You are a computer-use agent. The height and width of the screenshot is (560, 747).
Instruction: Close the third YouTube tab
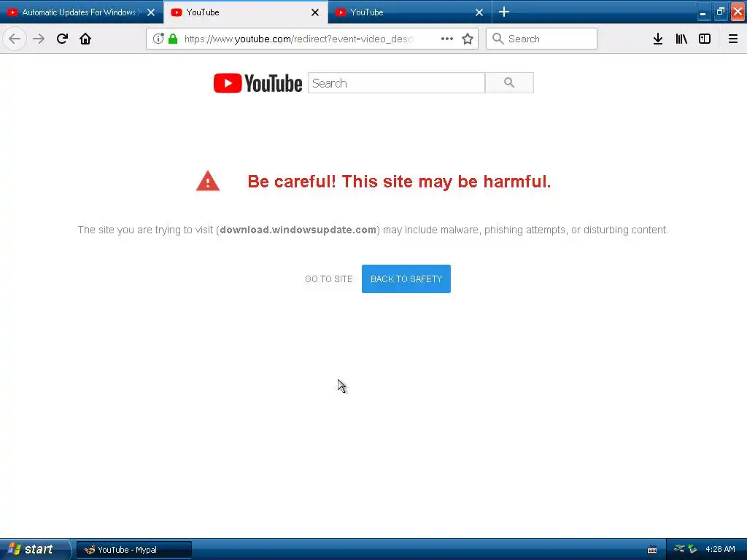point(479,12)
